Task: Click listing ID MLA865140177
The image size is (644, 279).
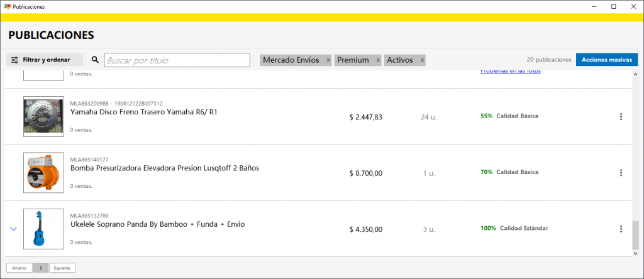Action: coord(89,160)
